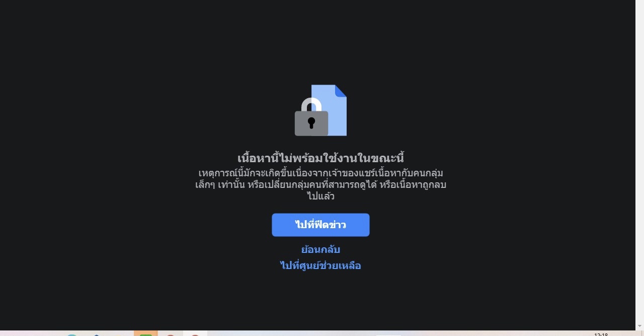Open the yellow taskbar icon
644x336 pixels.
pyautogui.click(x=119, y=335)
